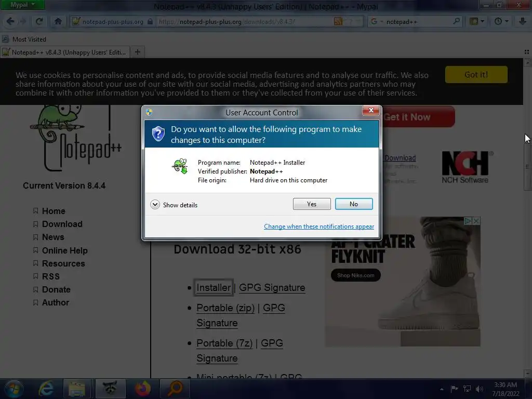Image resolution: width=532 pixels, height=399 pixels.
Task: Click the Action Center flag tray icon
Action: 454,389
